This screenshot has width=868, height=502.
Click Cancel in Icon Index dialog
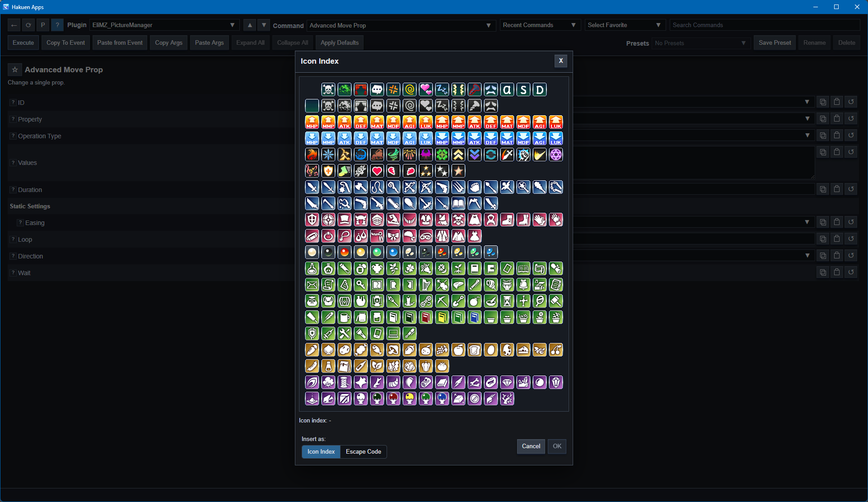coord(531,446)
